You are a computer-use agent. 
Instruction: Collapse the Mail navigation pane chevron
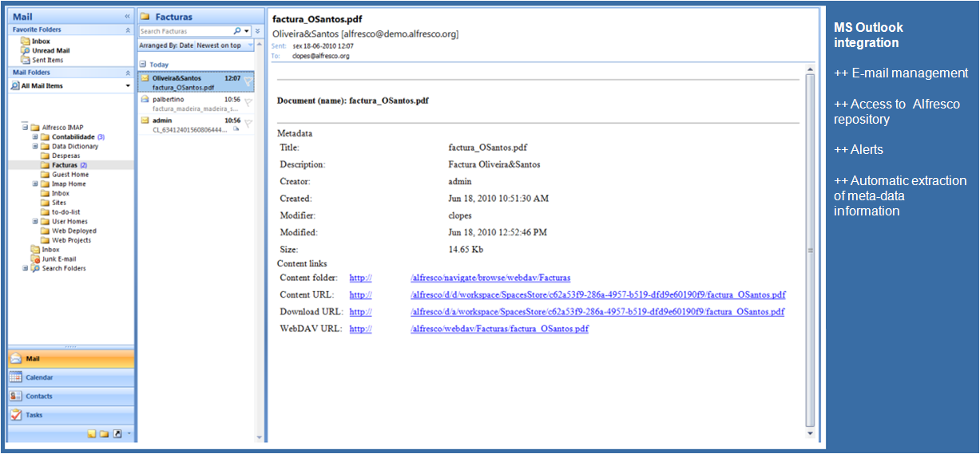(x=127, y=16)
